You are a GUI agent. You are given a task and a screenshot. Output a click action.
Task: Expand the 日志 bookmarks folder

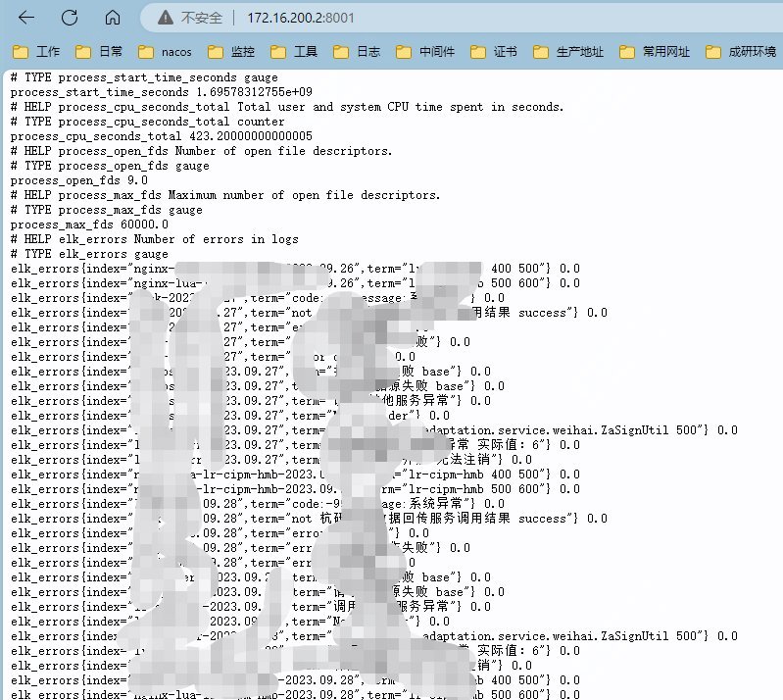pos(358,52)
